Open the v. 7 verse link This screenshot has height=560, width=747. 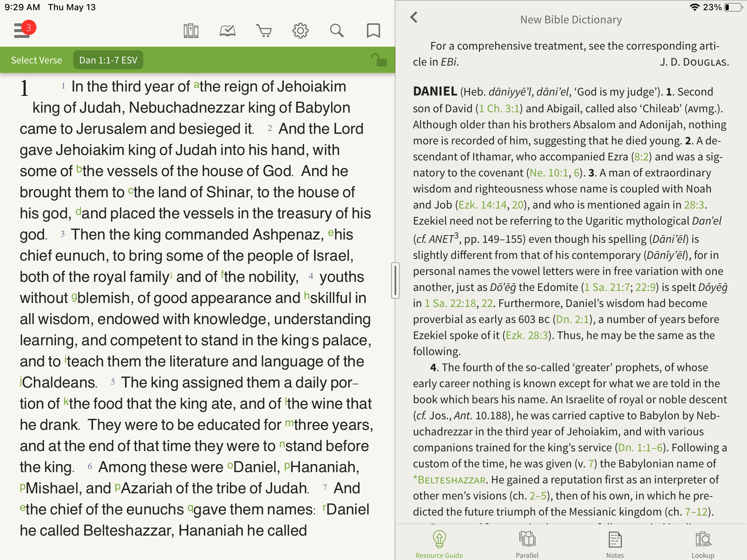592,464
